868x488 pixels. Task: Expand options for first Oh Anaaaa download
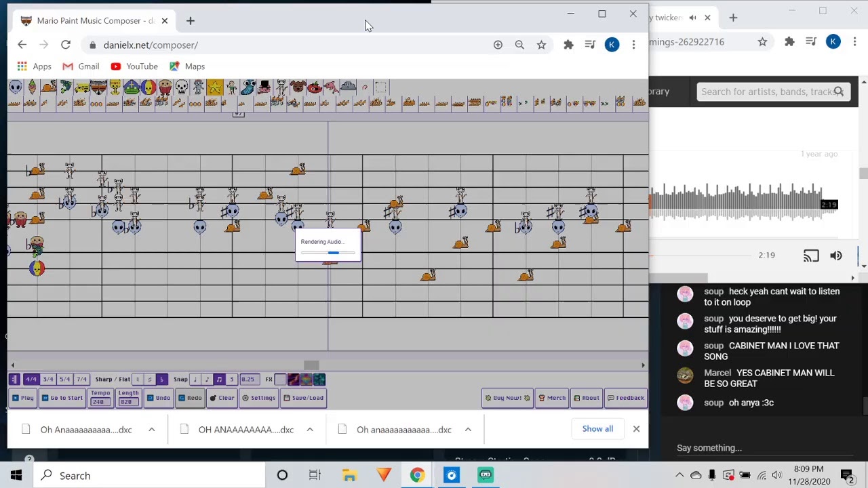click(152, 430)
